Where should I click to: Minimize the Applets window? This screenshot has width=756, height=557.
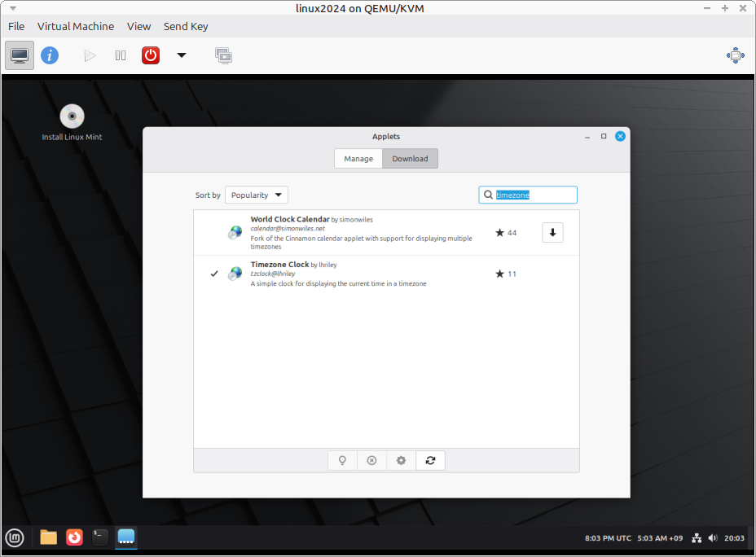click(587, 136)
